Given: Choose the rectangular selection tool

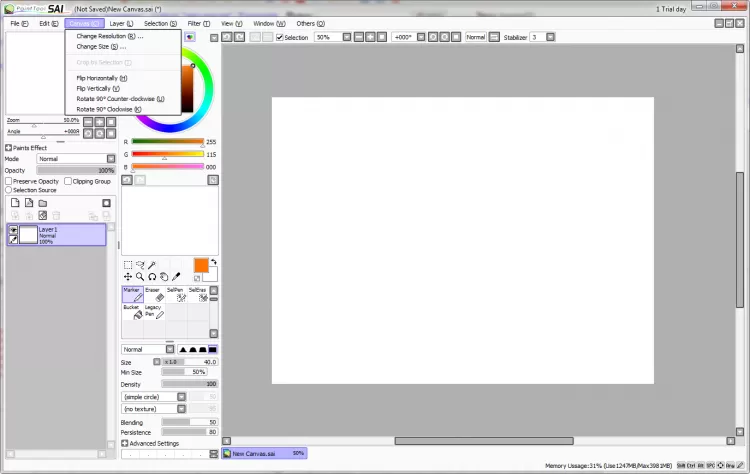Looking at the screenshot, I should pyautogui.click(x=128, y=265).
